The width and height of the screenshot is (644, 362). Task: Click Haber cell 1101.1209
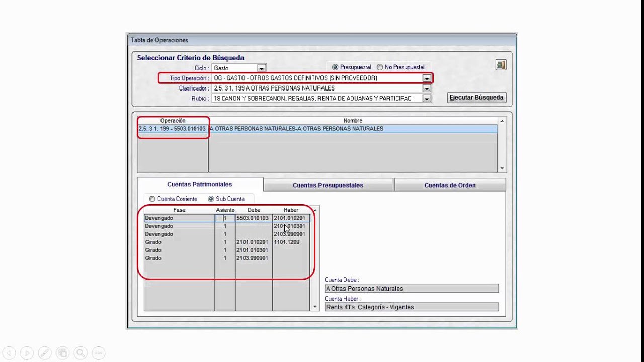tap(291, 242)
